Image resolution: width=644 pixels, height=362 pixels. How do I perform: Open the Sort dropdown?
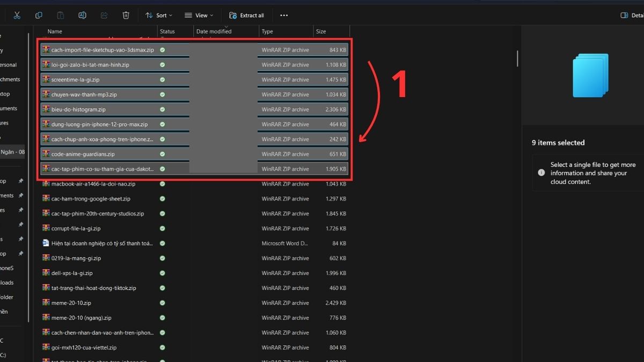tap(158, 15)
